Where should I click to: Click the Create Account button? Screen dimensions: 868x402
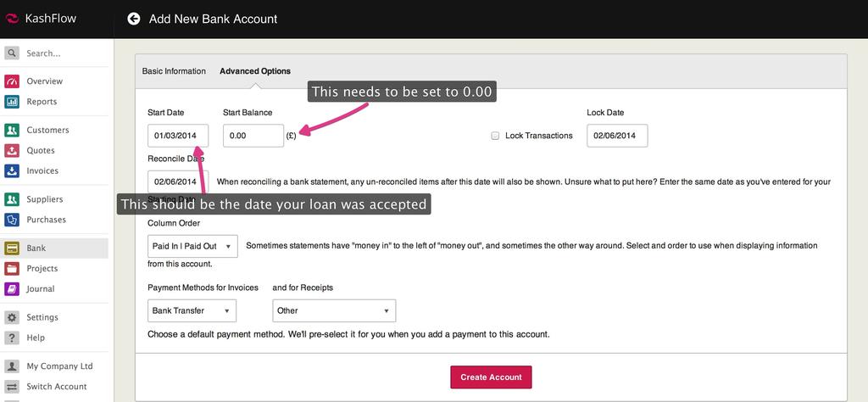(492, 377)
